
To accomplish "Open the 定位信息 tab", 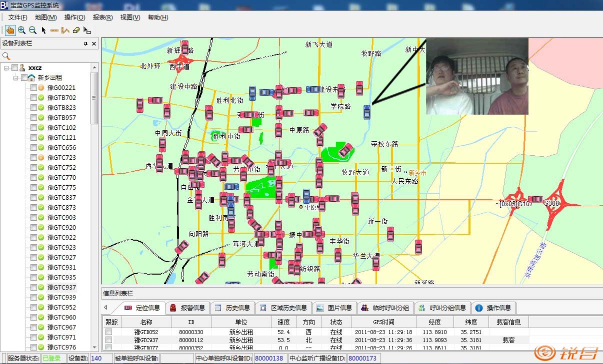I will (142, 308).
